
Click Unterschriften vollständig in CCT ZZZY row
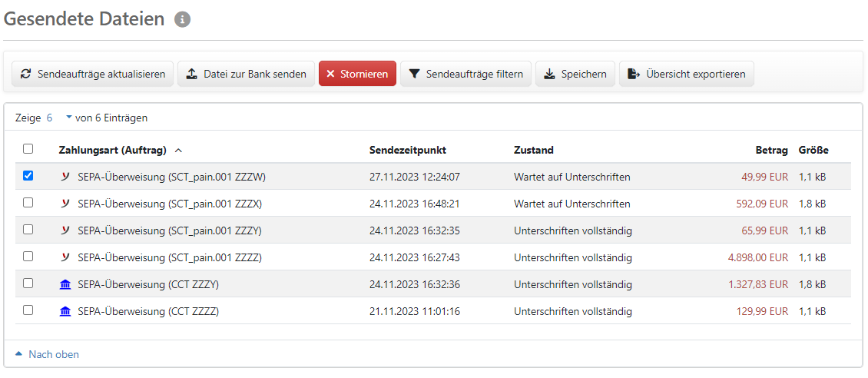[573, 284]
